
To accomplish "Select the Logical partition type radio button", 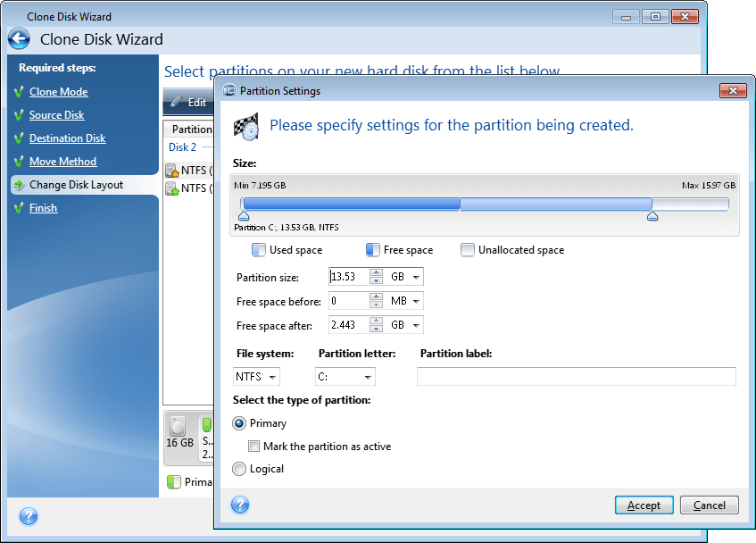I will click(x=239, y=469).
